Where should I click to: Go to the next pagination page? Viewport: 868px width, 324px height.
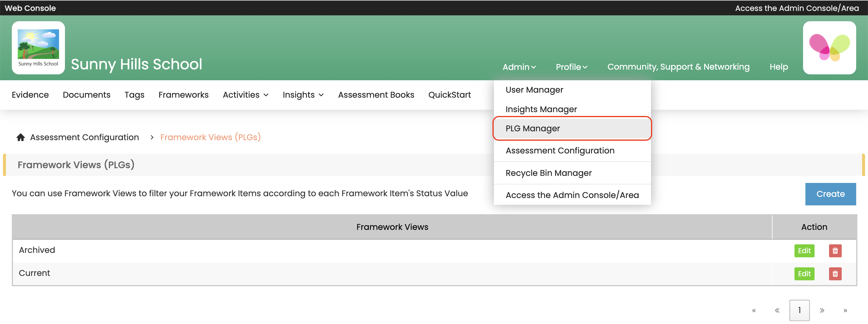(822, 310)
